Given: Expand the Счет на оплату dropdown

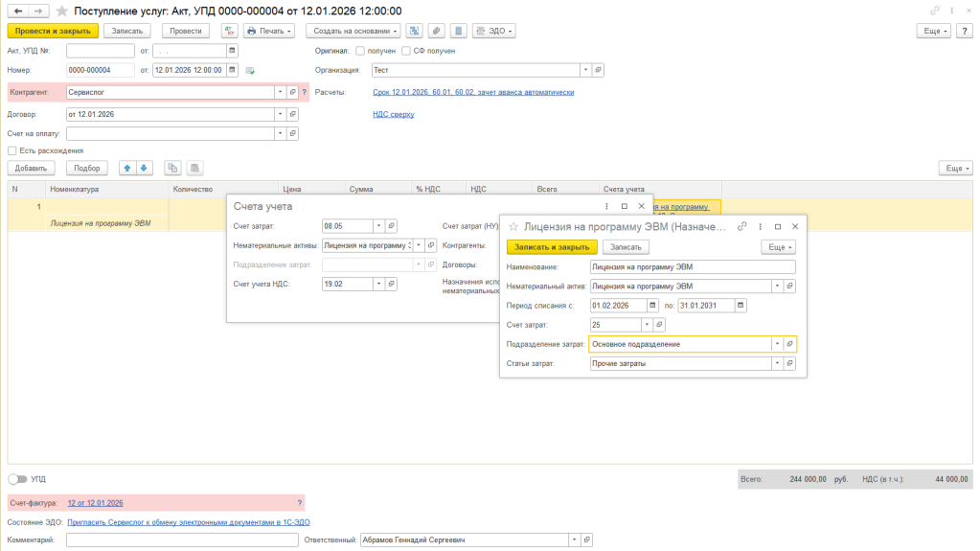Looking at the screenshot, I should point(280,133).
